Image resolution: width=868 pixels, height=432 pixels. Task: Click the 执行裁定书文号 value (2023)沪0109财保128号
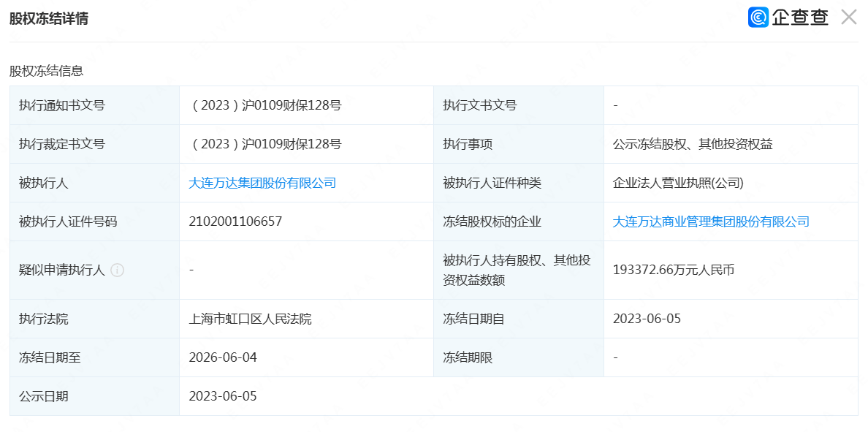pyautogui.click(x=266, y=144)
